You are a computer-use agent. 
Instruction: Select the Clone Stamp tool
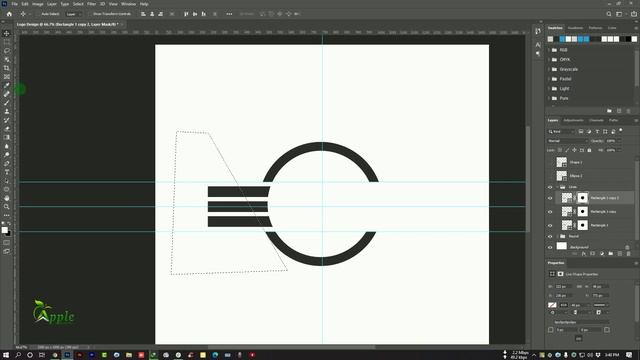pos(7,111)
